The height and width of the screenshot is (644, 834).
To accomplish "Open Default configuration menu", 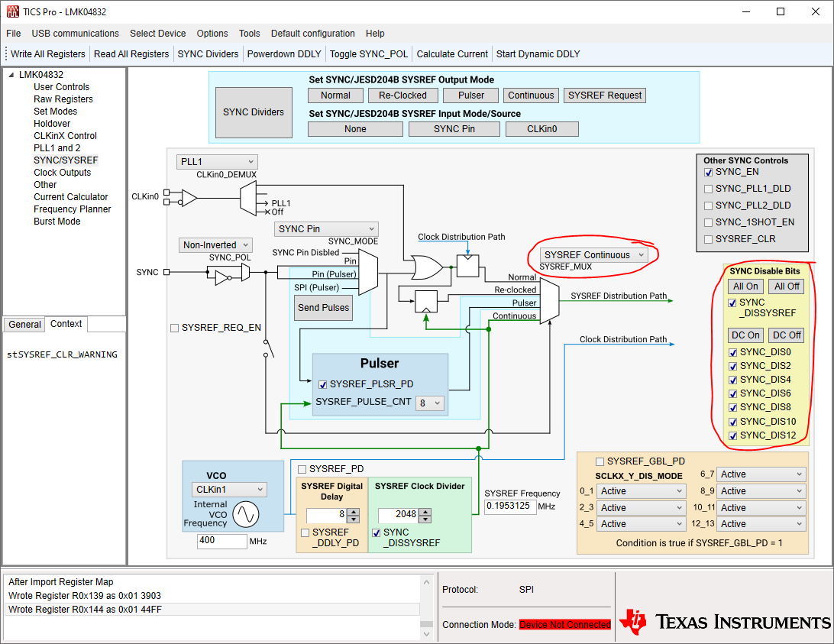I will point(313,34).
